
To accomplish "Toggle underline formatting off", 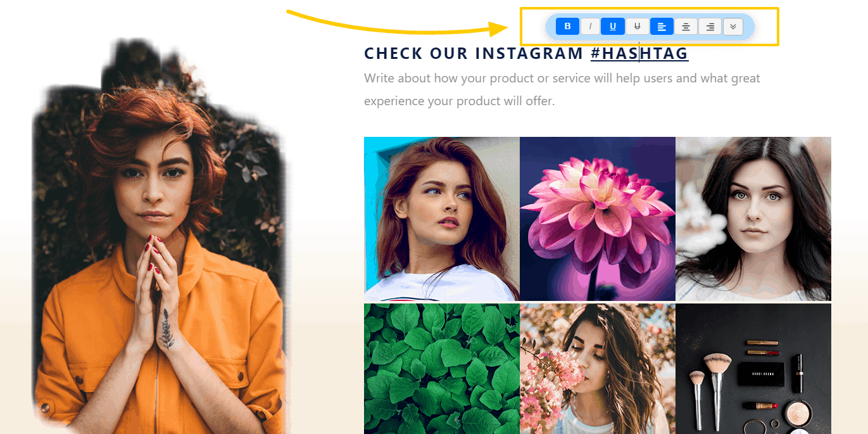I will coord(613,27).
